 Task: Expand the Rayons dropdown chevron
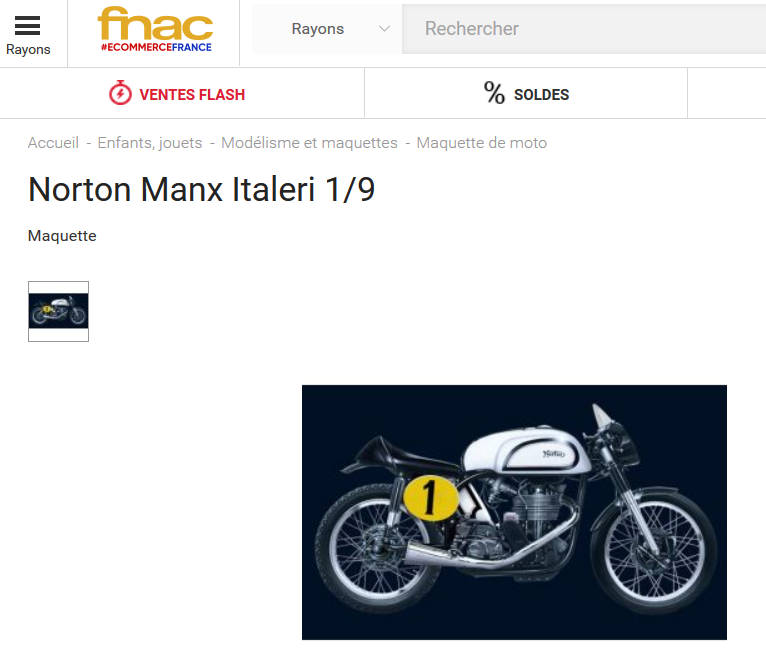click(384, 29)
